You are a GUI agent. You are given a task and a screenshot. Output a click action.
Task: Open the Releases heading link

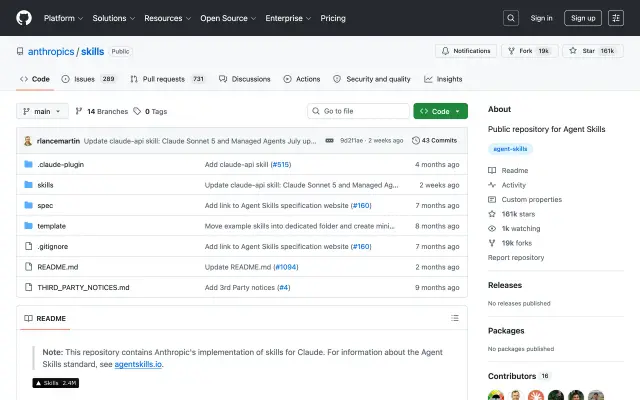(505, 285)
